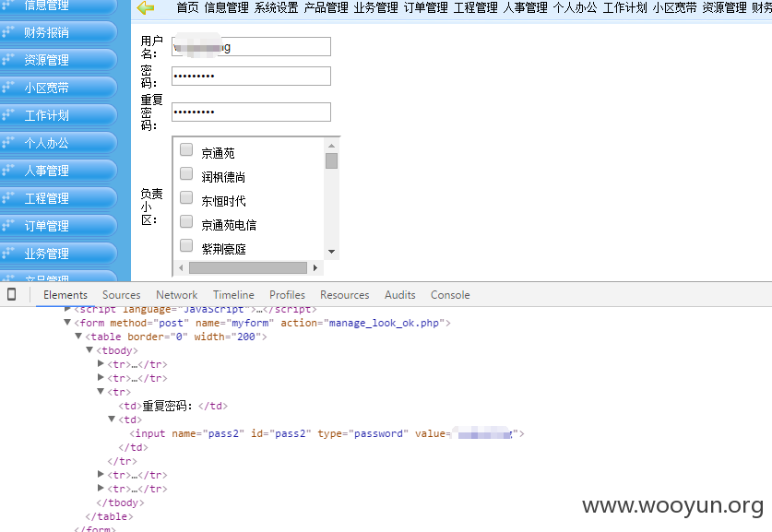The height and width of the screenshot is (532, 772).
Task: Collapse the form myform node
Action: [x=67, y=323]
